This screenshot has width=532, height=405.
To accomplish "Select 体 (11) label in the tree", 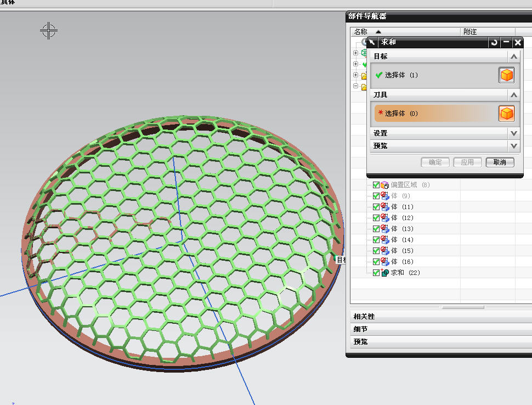I will (402, 207).
